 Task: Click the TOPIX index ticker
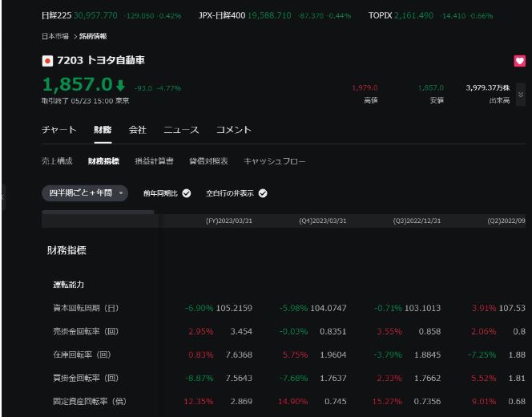pyautogui.click(x=430, y=15)
